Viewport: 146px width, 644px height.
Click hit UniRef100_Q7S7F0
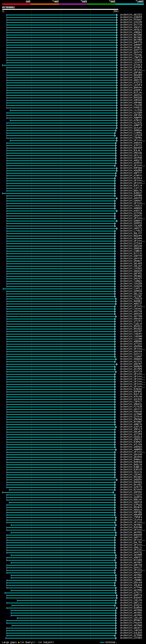click(131, 321)
